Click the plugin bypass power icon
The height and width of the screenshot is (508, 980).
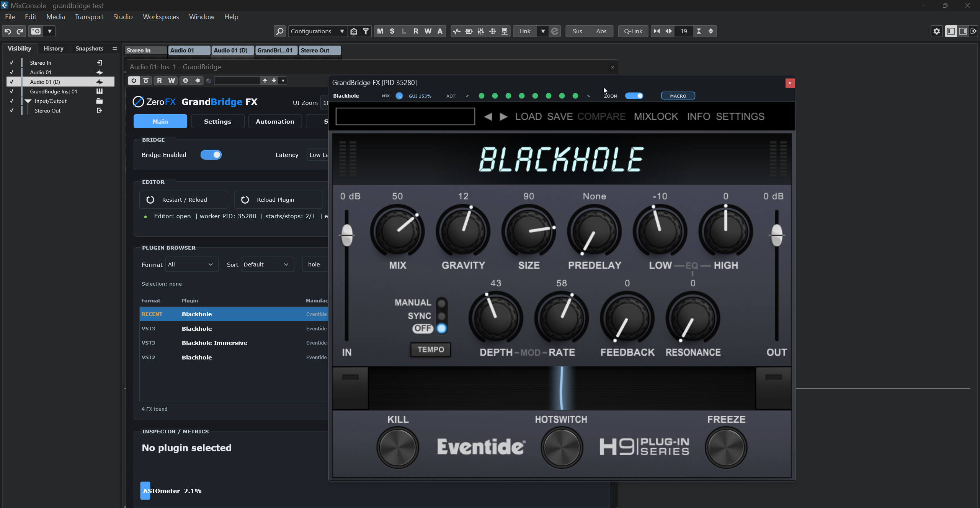(134, 81)
